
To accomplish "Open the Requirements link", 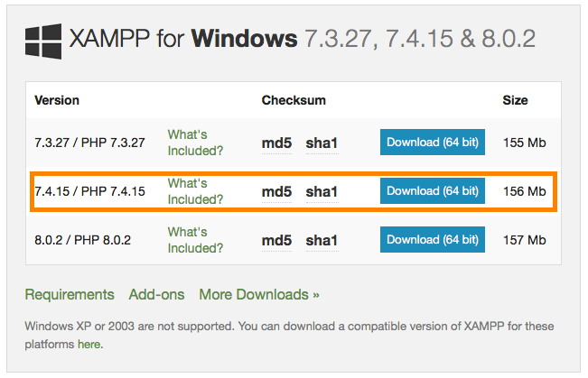I will 70,295.
